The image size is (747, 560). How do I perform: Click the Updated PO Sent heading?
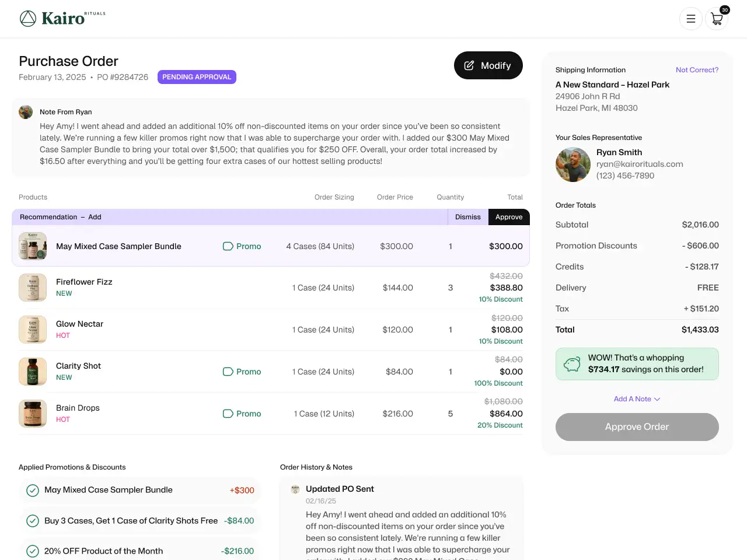pyautogui.click(x=340, y=489)
